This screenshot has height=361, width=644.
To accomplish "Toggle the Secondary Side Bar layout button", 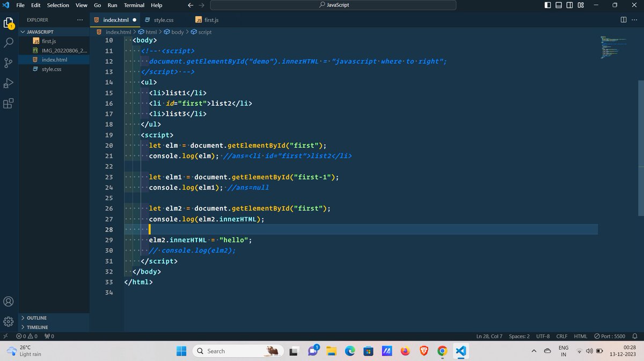I will [570, 5].
